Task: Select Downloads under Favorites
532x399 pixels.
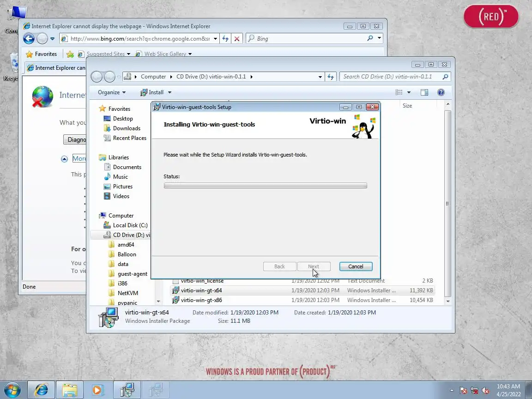Action: tap(127, 128)
